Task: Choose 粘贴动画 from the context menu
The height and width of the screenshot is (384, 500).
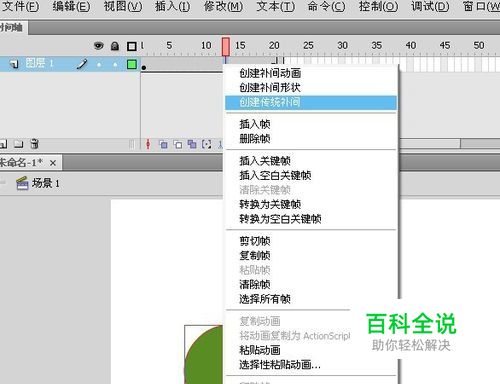Action: coord(260,350)
